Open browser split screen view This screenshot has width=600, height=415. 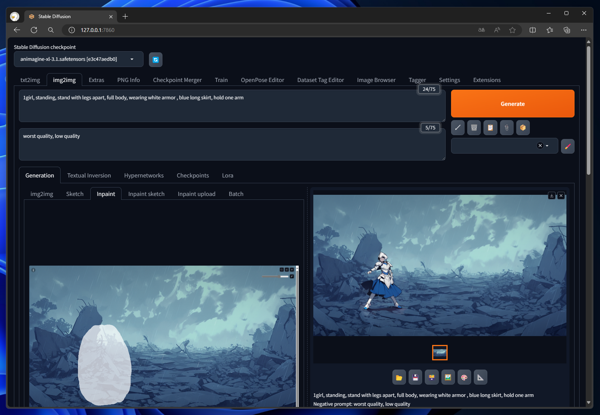pyautogui.click(x=533, y=30)
